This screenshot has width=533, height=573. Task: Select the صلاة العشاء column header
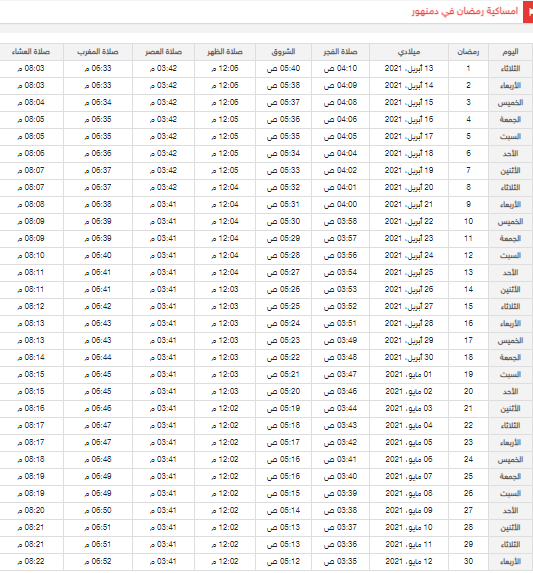[31, 52]
